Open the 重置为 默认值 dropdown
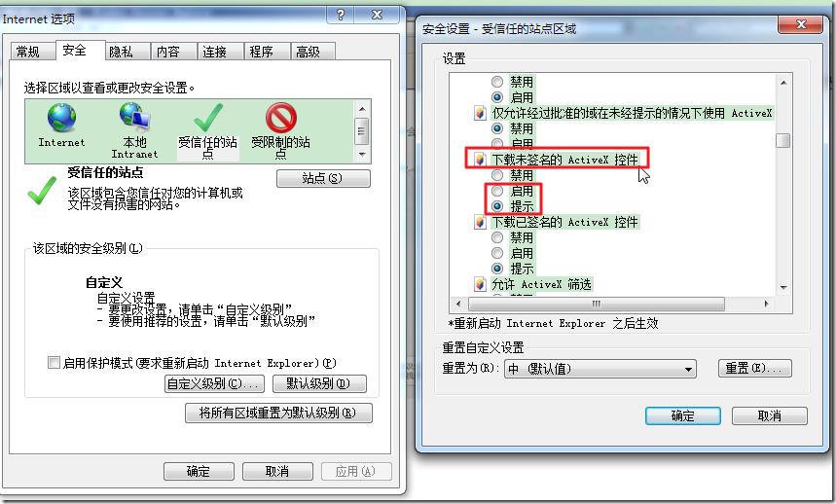This screenshot has width=836, height=504. [600, 369]
